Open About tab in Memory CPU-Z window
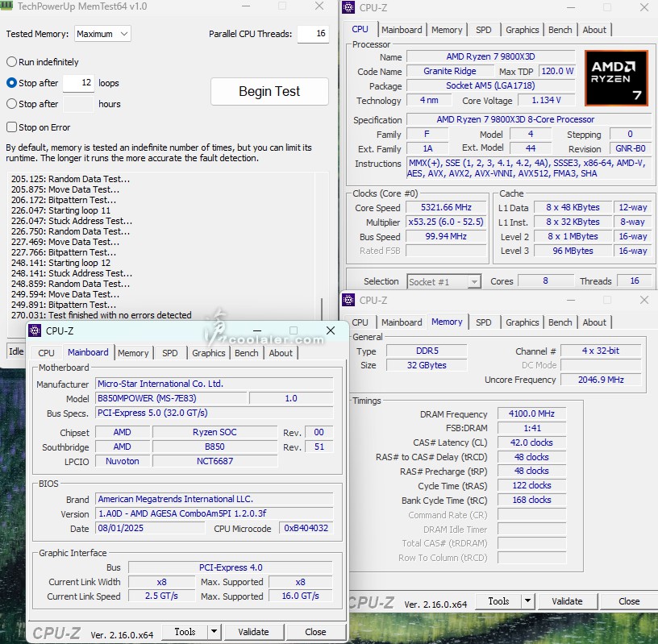The width and height of the screenshot is (658, 644). tap(594, 322)
